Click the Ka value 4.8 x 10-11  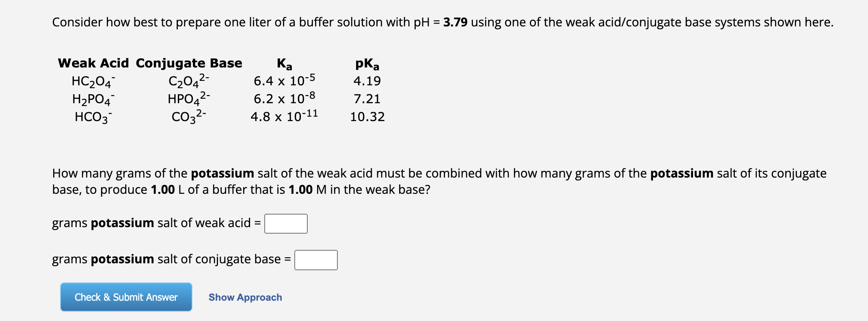click(284, 116)
